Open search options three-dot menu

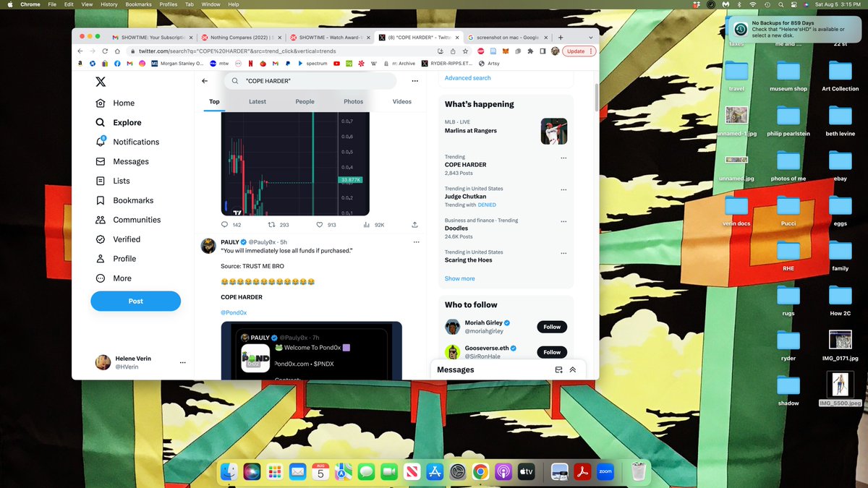pyautogui.click(x=414, y=81)
